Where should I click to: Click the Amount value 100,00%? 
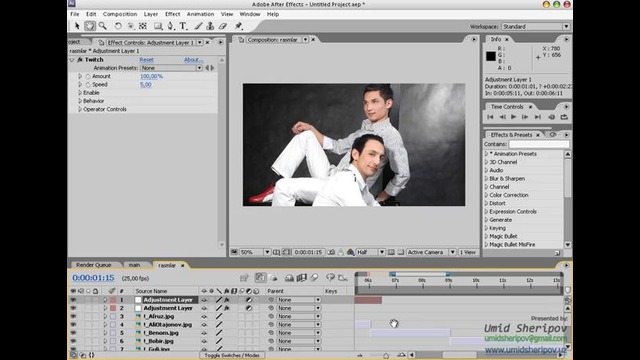(x=151, y=76)
